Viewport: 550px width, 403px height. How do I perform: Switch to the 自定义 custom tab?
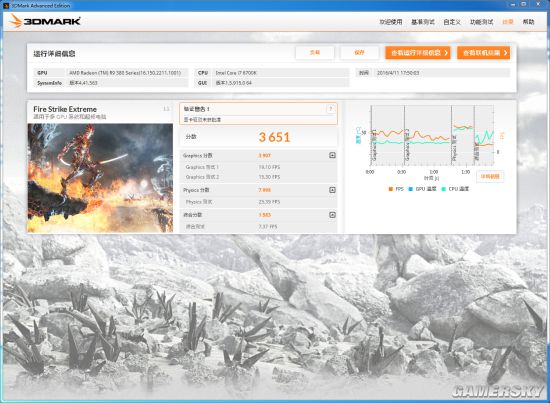point(452,22)
